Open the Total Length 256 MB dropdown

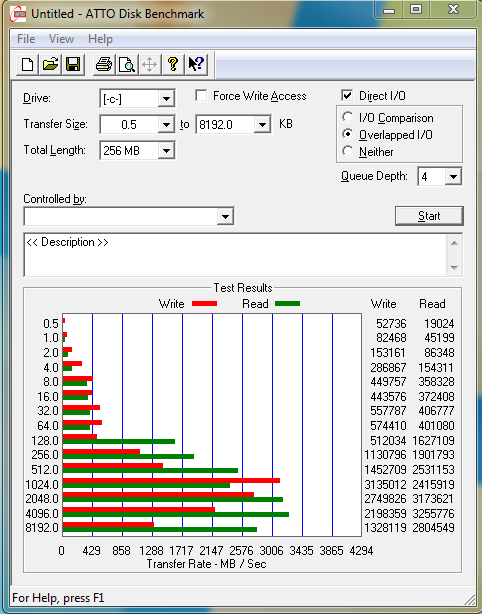[x=166, y=150]
